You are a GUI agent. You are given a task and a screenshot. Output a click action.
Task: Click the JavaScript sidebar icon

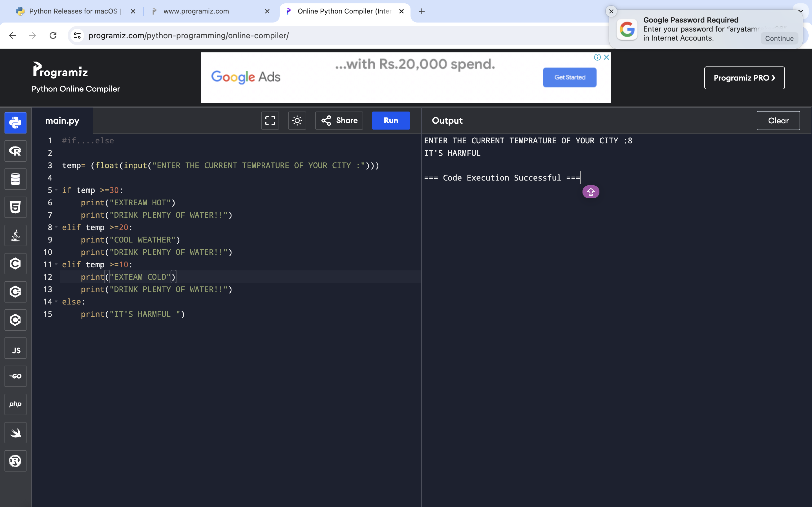[x=16, y=350]
